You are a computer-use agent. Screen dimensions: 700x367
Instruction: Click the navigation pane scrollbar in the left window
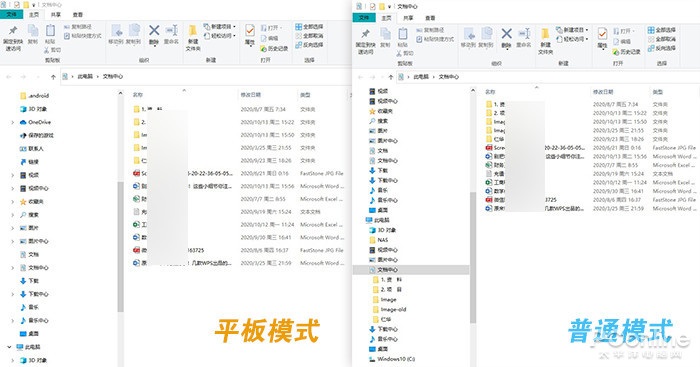point(121,247)
